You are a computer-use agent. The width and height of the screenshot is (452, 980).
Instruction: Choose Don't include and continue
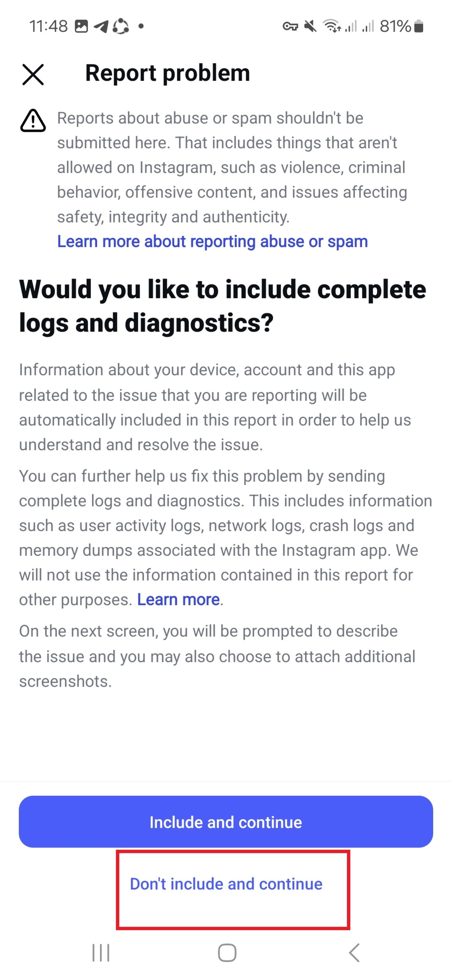tap(226, 884)
